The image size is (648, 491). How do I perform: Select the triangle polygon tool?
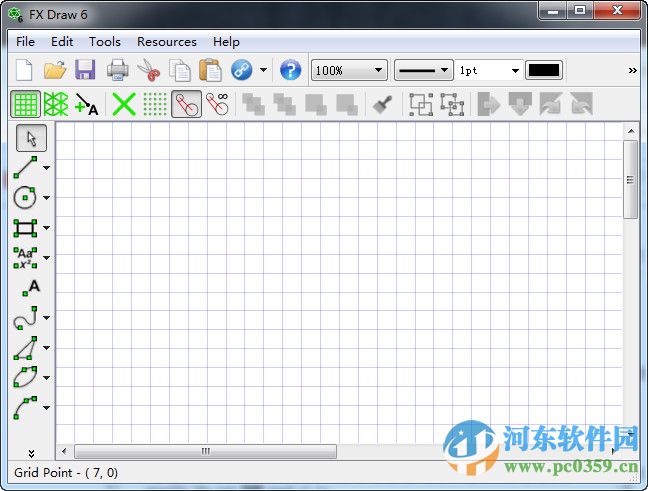pyautogui.click(x=25, y=348)
